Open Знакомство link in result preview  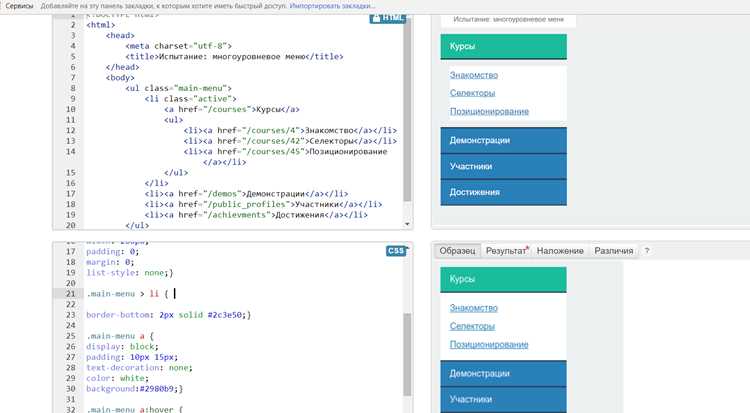[474, 75]
